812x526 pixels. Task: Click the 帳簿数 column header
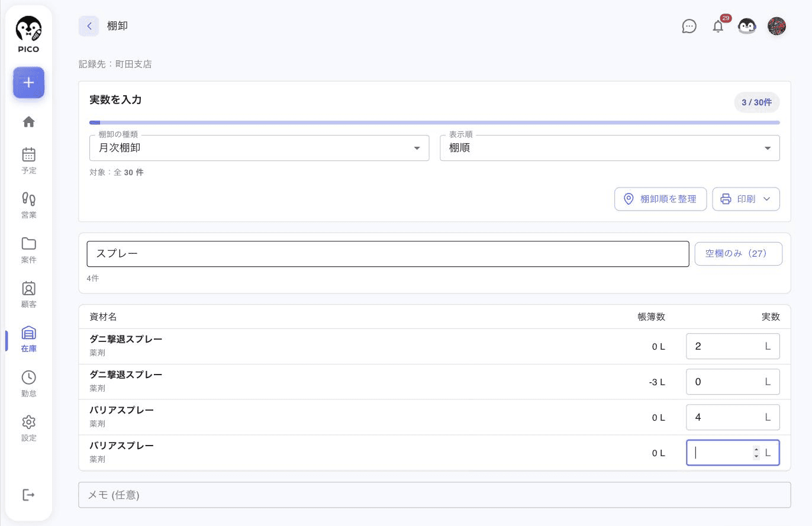coord(651,317)
